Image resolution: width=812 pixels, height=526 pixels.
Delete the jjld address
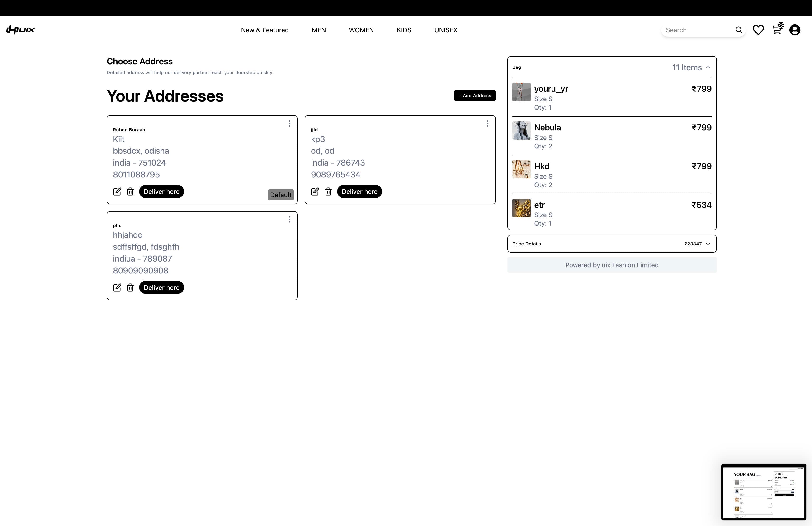pyautogui.click(x=328, y=191)
